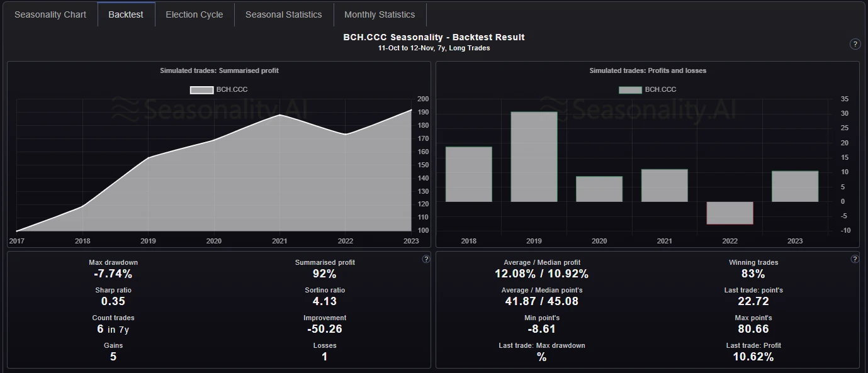Select the 2023 profit bar
This screenshot has width=868, height=373.
795,186
